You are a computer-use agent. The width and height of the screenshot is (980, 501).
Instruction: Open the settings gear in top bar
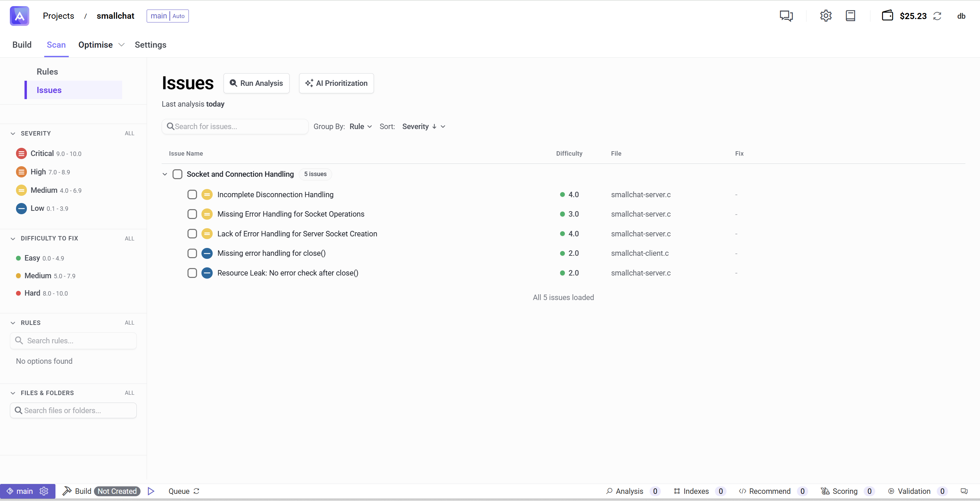click(826, 16)
